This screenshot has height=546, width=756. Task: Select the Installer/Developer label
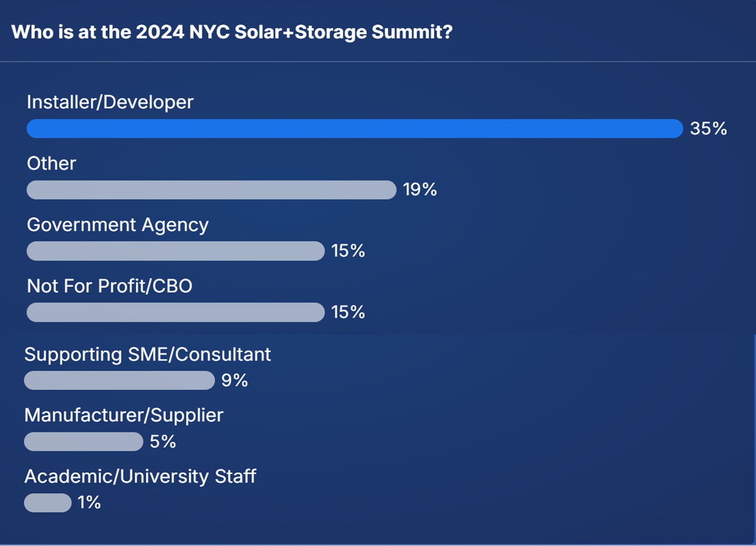[x=110, y=102]
